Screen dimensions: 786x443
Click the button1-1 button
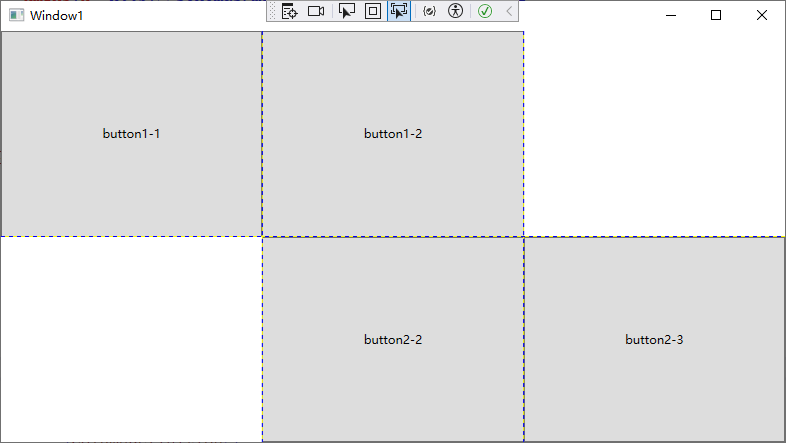pos(131,134)
